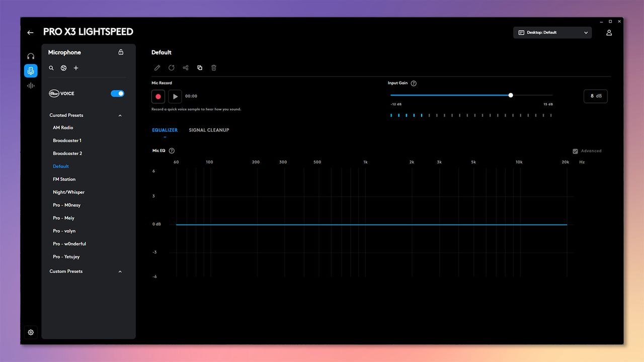Image resolution: width=644 pixels, height=362 pixels.
Task: Click the 8 dB input gain value field
Action: (x=595, y=96)
